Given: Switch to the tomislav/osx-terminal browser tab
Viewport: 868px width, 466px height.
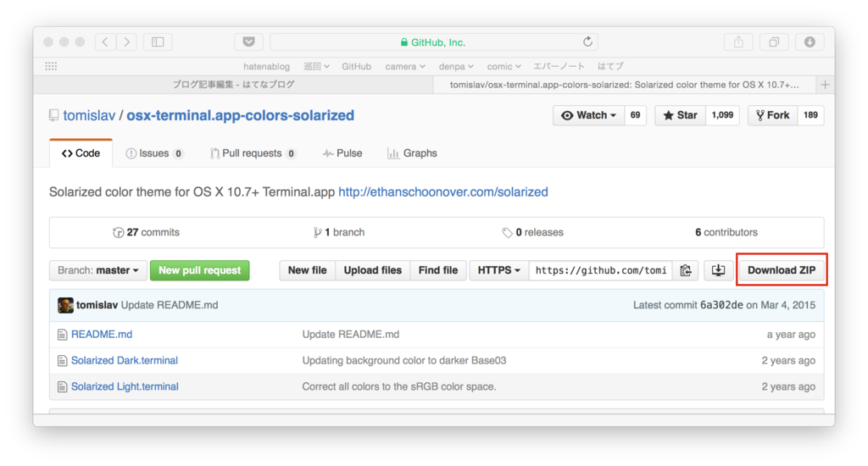Looking at the screenshot, I should coord(625,85).
